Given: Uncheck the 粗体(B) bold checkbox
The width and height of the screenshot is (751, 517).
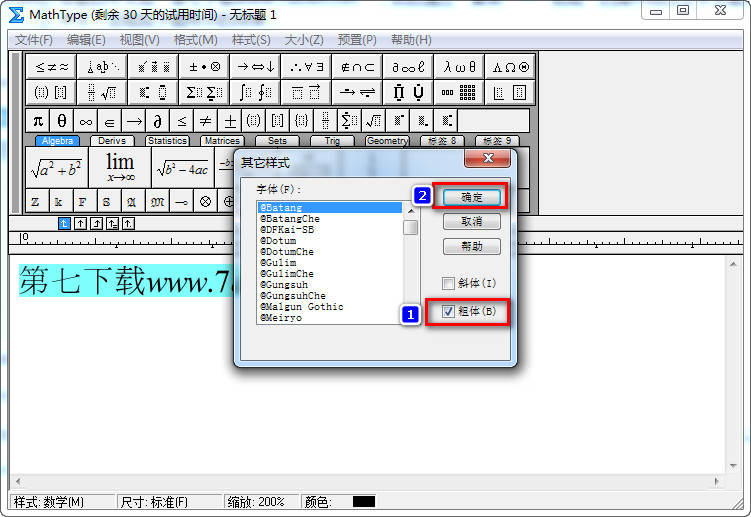Looking at the screenshot, I should click(x=448, y=311).
